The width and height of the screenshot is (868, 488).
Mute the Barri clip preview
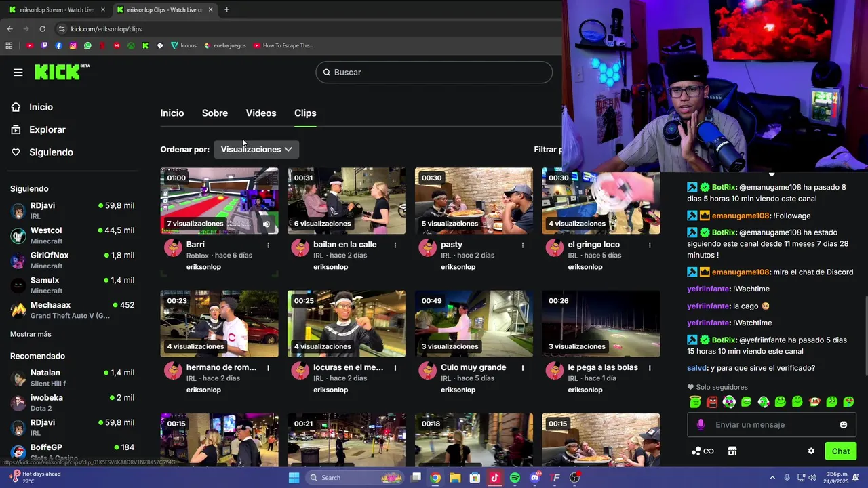click(x=267, y=224)
